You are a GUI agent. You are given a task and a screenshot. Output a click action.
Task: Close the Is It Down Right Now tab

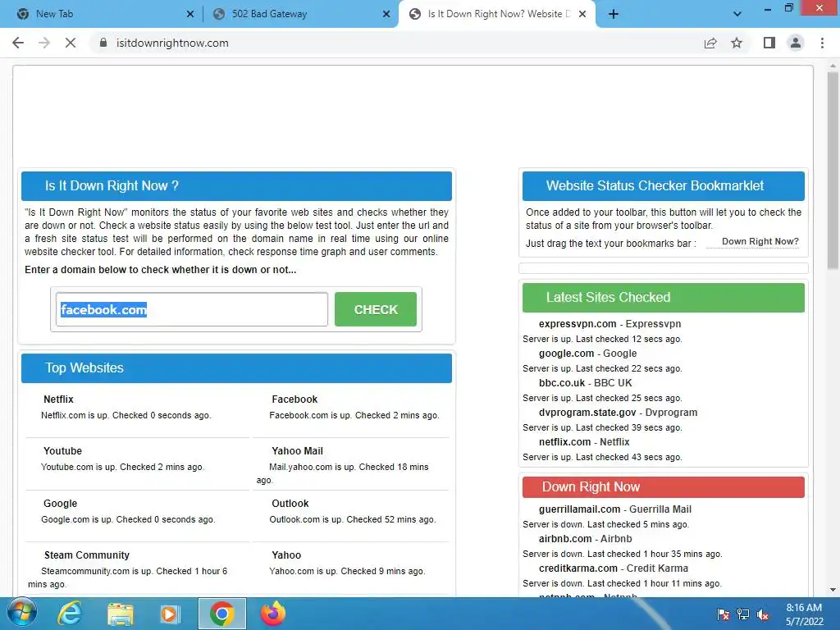pyautogui.click(x=582, y=14)
